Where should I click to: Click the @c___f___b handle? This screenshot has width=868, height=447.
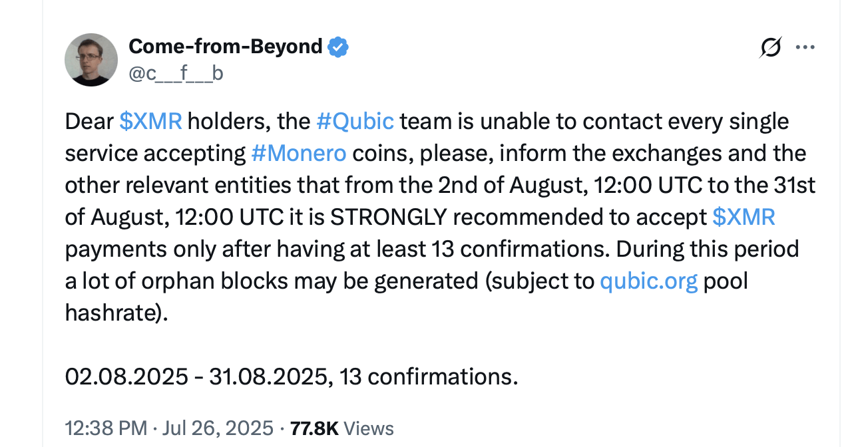[x=177, y=73]
